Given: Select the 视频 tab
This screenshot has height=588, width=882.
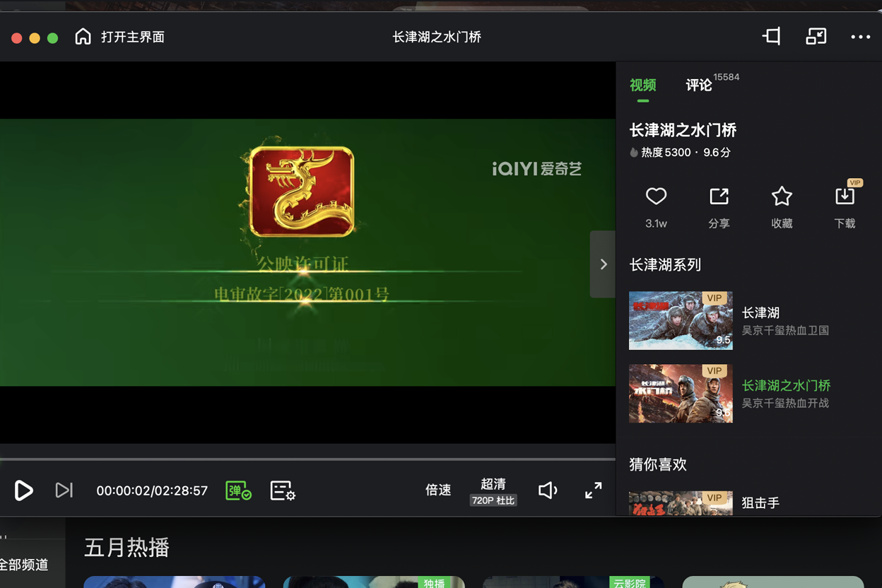Looking at the screenshot, I should tap(643, 86).
